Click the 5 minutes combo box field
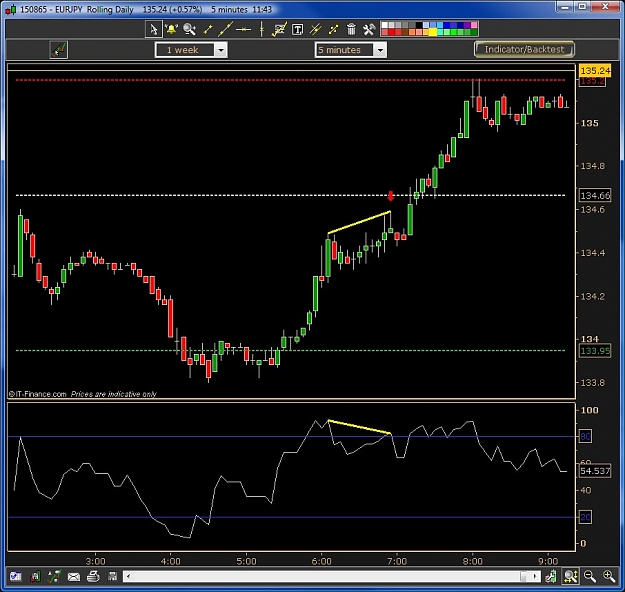This screenshot has width=625, height=592. point(350,50)
